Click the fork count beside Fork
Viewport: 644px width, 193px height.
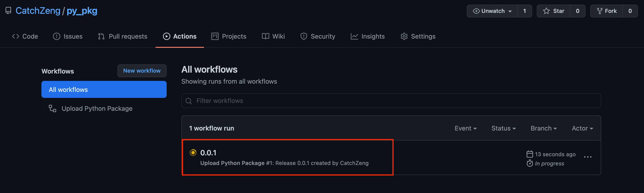pyautogui.click(x=630, y=11)
